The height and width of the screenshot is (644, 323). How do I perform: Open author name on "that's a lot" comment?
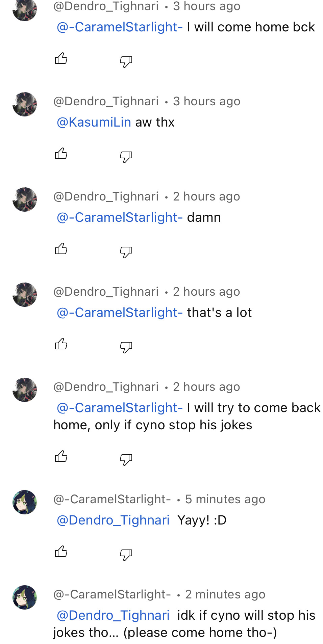click(106, 292)
